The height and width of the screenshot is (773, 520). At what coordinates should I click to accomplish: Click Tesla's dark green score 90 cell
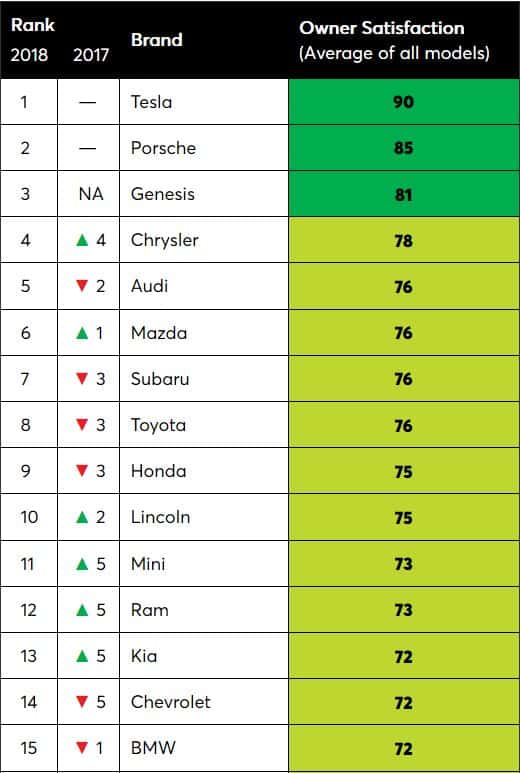point(404,102)
